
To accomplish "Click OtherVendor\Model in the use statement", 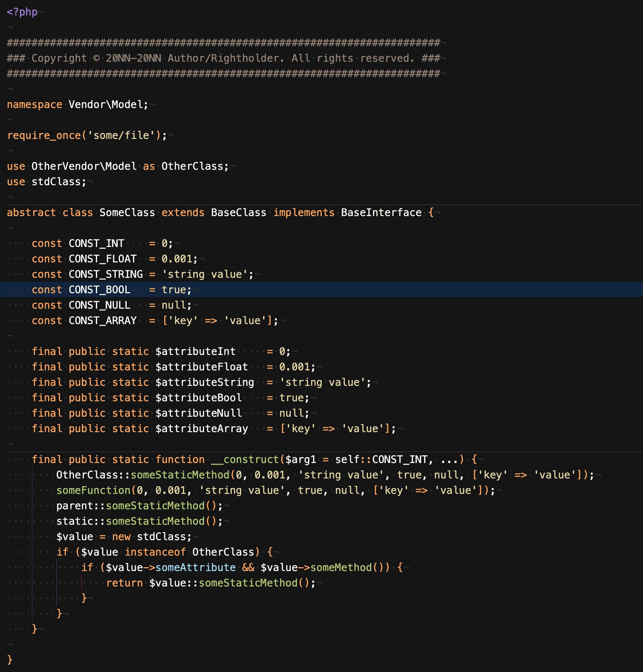I will [x=84, y=166].
